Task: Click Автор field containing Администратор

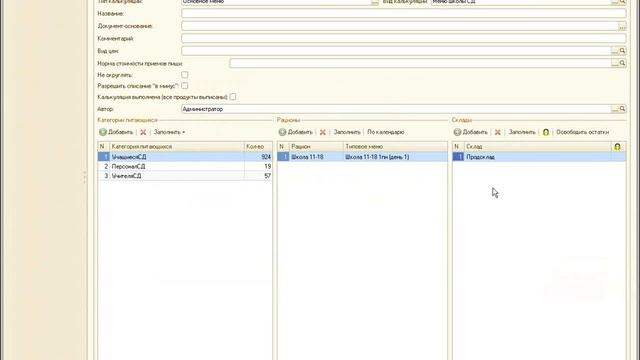Action: [x=396, y=109]
